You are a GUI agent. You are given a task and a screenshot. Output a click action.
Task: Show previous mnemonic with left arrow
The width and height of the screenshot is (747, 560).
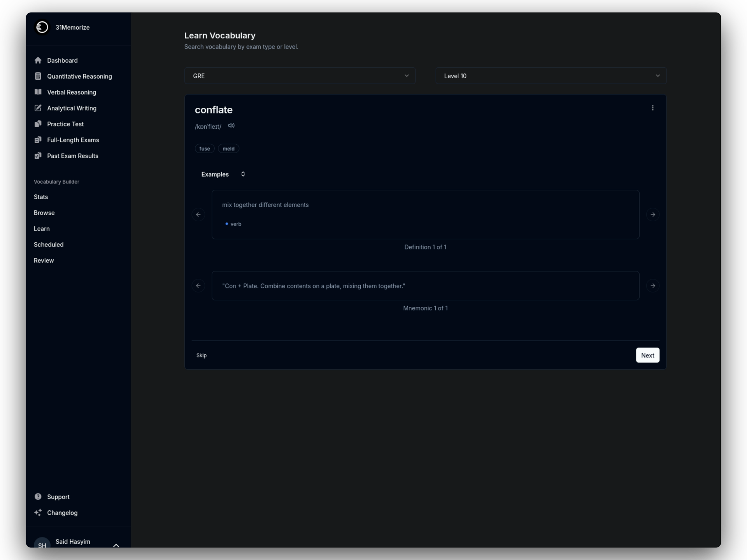(198, 286)
